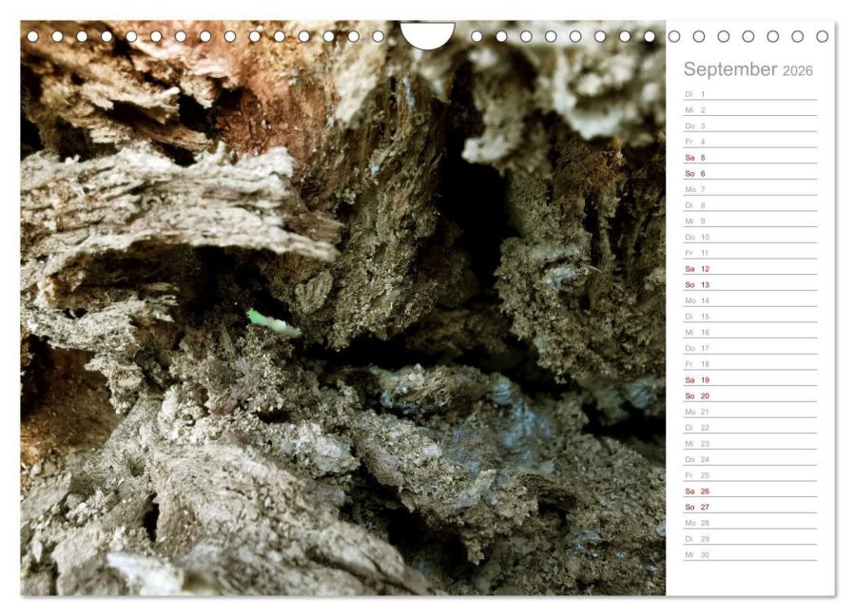Screen dimensions: 855x616
Task: Select the Fr 25 date row
Action: [750, 474]
